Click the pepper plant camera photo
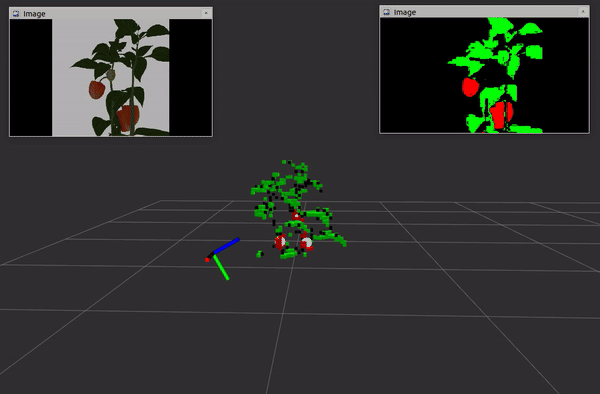 pos(111,77)
